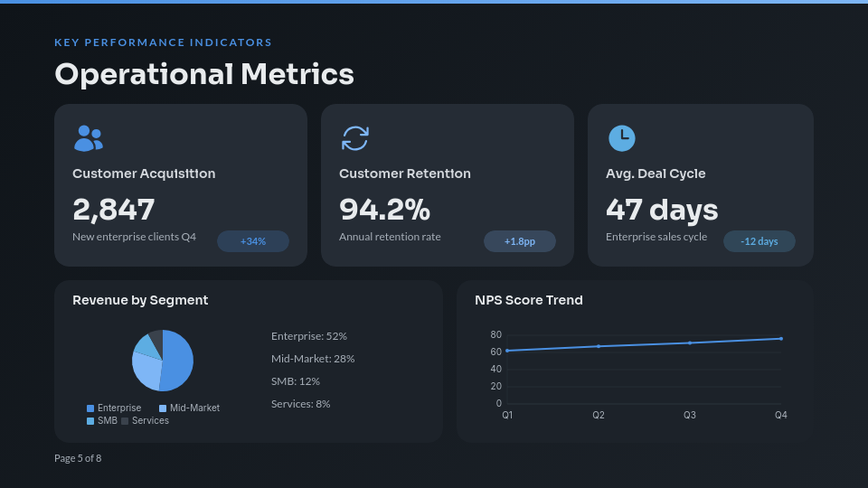Click the +1.8pp retention badge

click(520, 241)
